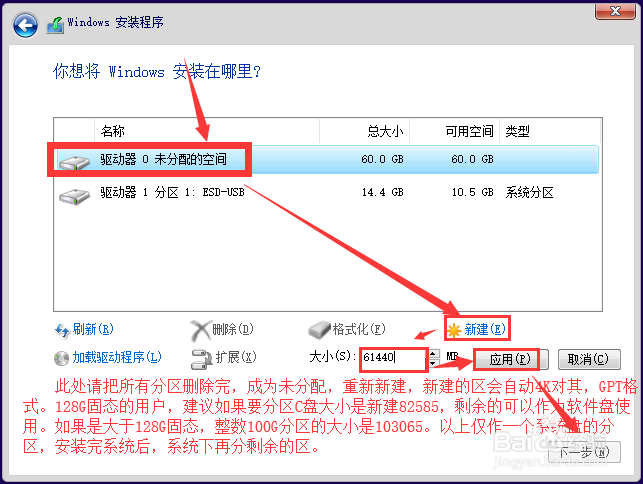
Task: Click the format eraser icon
Action: click(319, 330)
